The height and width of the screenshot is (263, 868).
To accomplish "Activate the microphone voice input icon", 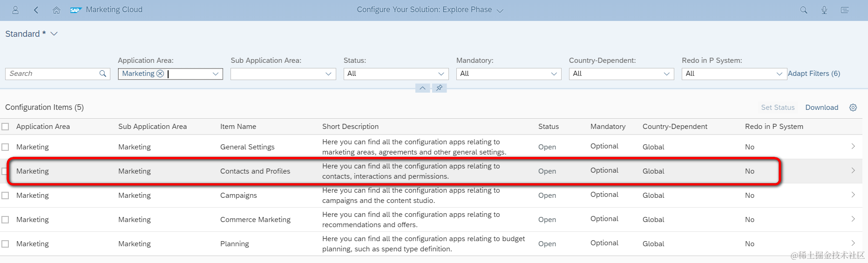I will pyautogui.click(x=824, y=10).
